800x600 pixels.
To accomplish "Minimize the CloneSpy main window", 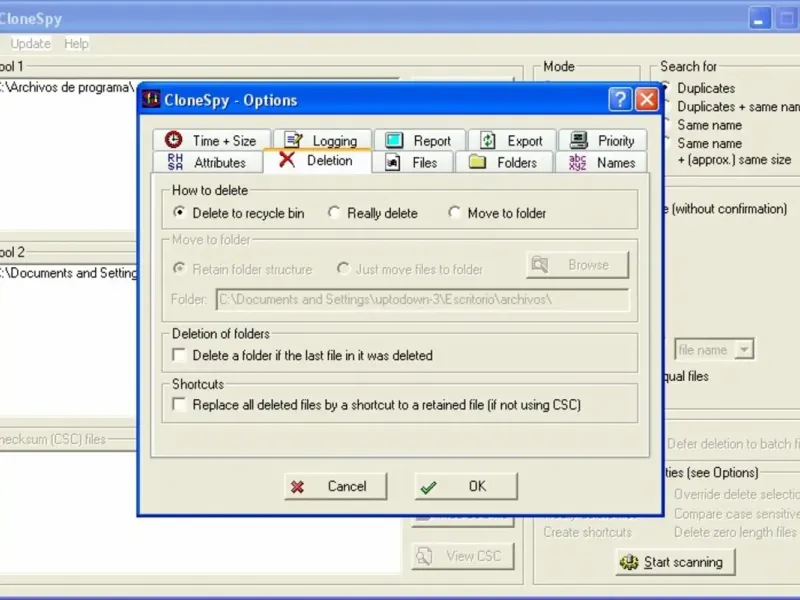I will (759, 19).
